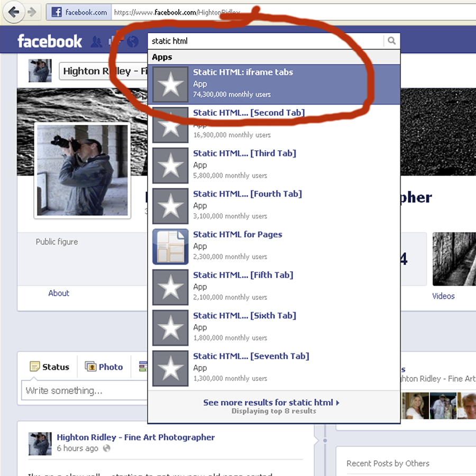This screenshot has width=476, height=476.
Task: Select the Static HTML Fourth Tab result
Action: (x=274, y=206)
